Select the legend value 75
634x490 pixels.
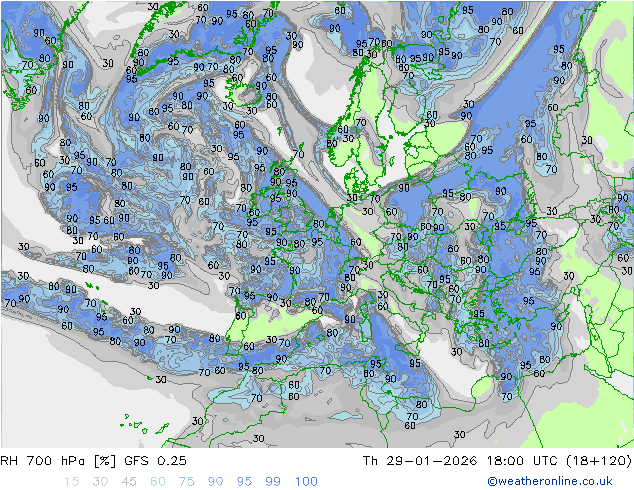click(186, 482)
